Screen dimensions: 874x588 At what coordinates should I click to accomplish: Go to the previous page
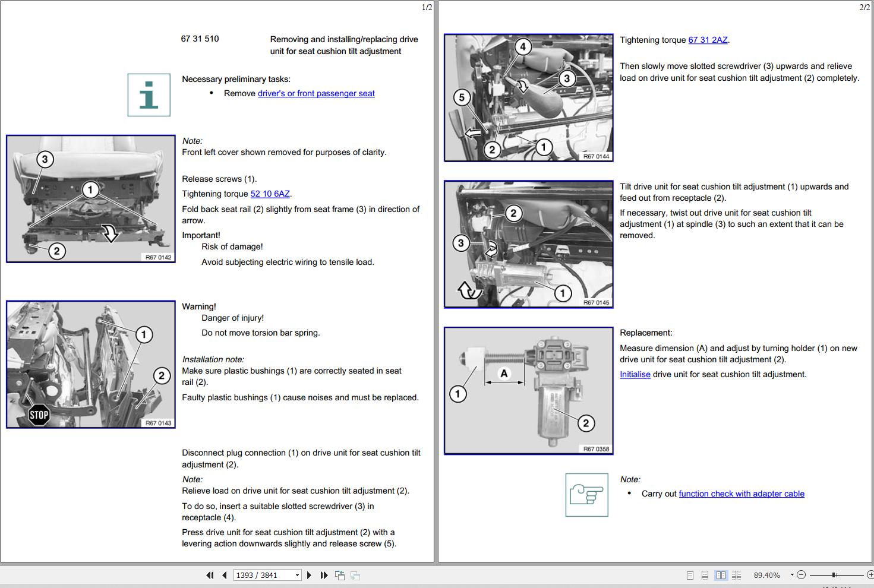pyautogui.click(x=225, y=575)
